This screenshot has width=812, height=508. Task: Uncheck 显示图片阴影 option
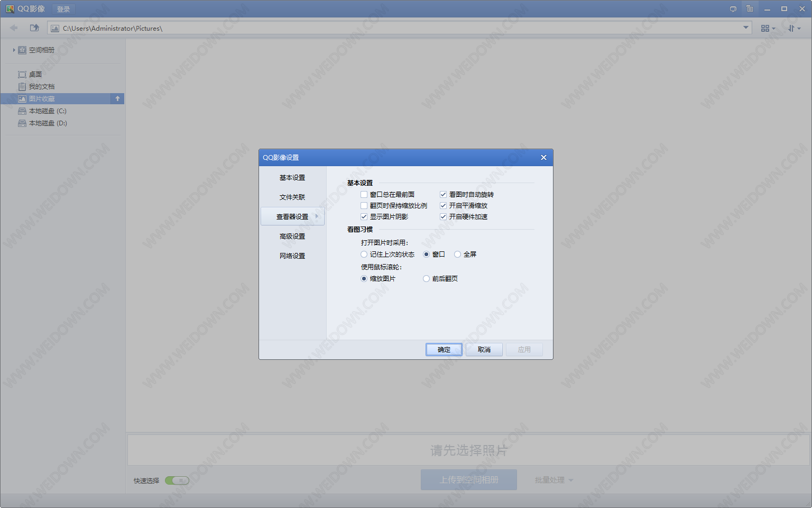364,217
